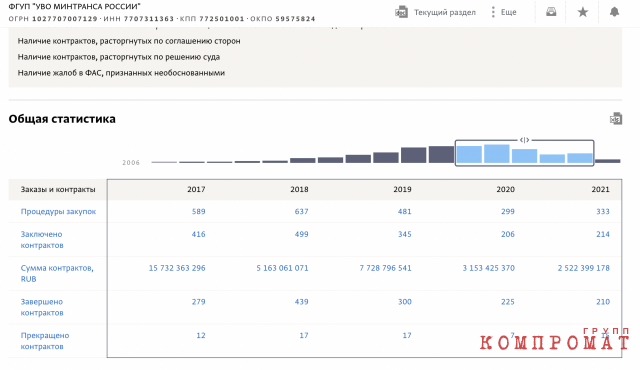Click the 333 procedures value for 2021

(x=602, y=211)
